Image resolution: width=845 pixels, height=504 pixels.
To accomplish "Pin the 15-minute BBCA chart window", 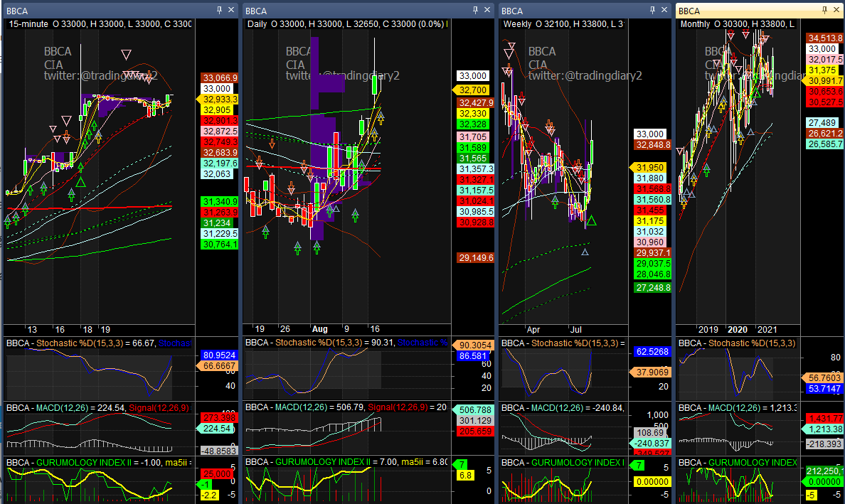I will coord(219,10).
